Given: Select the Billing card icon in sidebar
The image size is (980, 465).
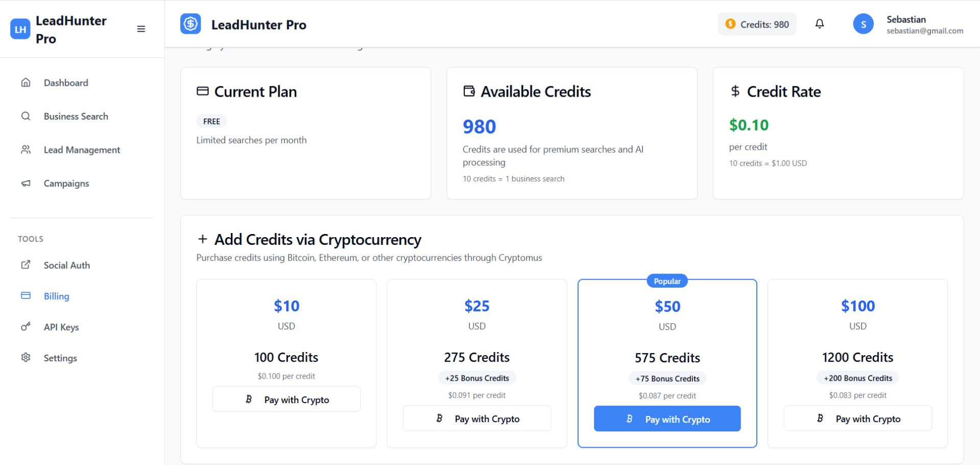Looking at the screenshot, I should pos(26,296).
